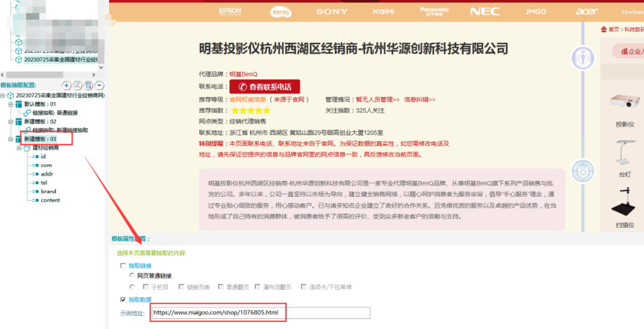
Task: Click the home icon beside 首页 breadcrumb
Action: (603, 29)
